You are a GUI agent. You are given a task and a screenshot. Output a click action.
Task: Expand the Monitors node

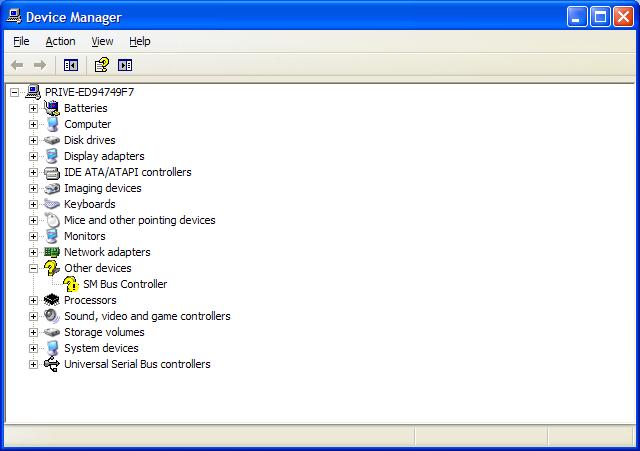[33, 236]
